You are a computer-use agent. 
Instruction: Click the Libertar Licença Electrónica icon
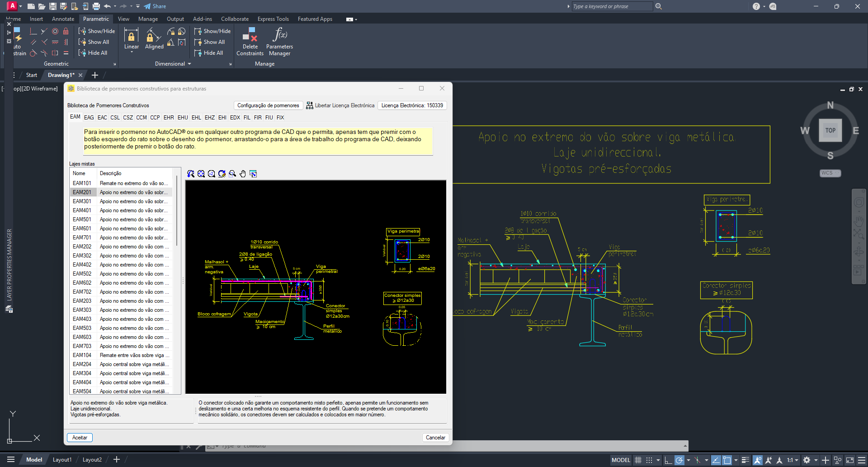tap(310, 105)
